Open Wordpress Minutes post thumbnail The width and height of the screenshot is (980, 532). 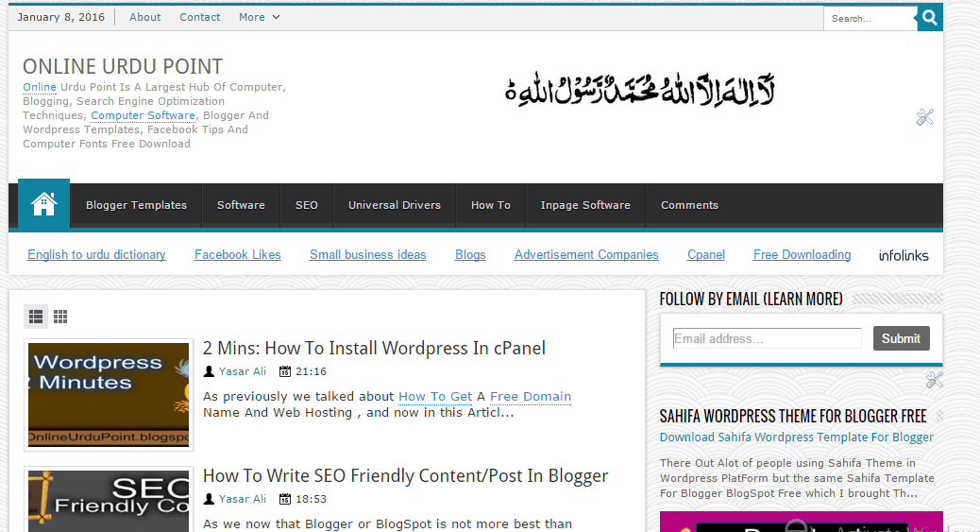(109, 395)
